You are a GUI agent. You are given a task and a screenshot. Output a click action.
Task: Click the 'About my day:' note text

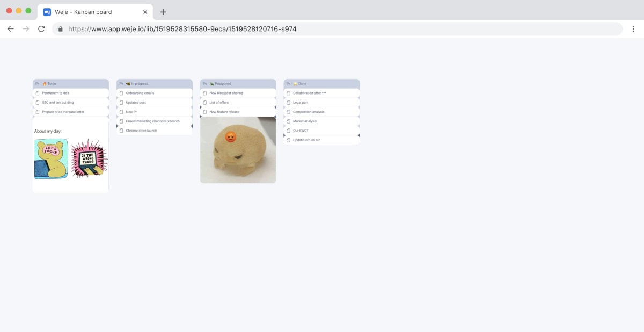click(x=48, y=131)
